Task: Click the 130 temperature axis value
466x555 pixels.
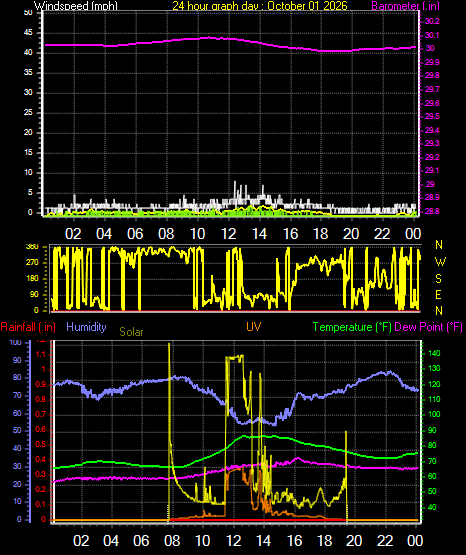Action: 434,368
